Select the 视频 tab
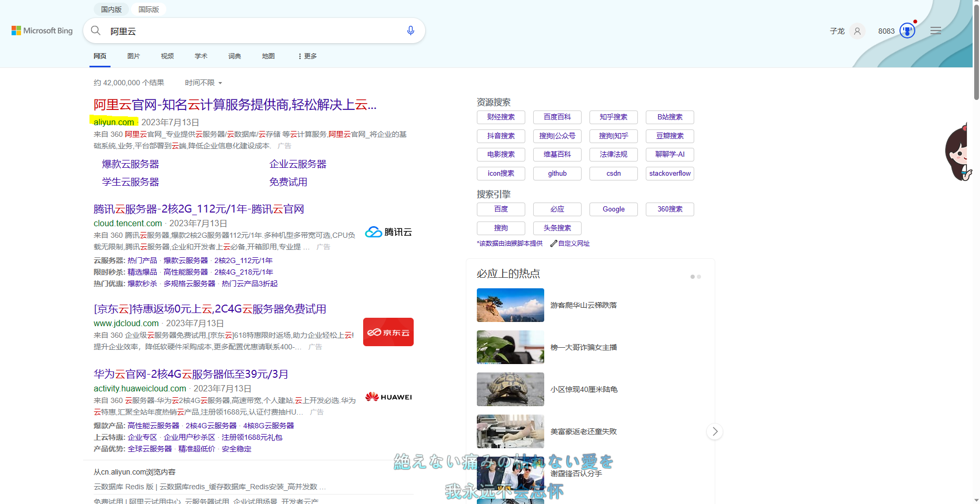The image size is (980, 504). [x=167, y=56]
